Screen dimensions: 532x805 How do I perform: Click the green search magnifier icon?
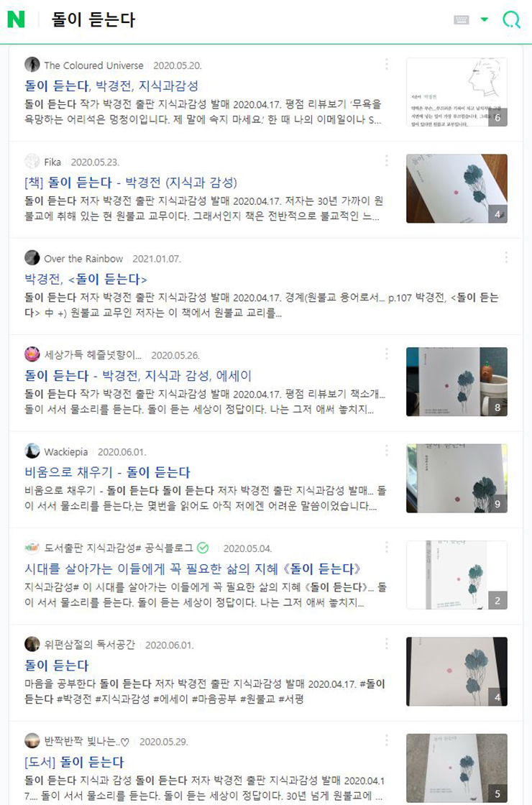[511, 19]
